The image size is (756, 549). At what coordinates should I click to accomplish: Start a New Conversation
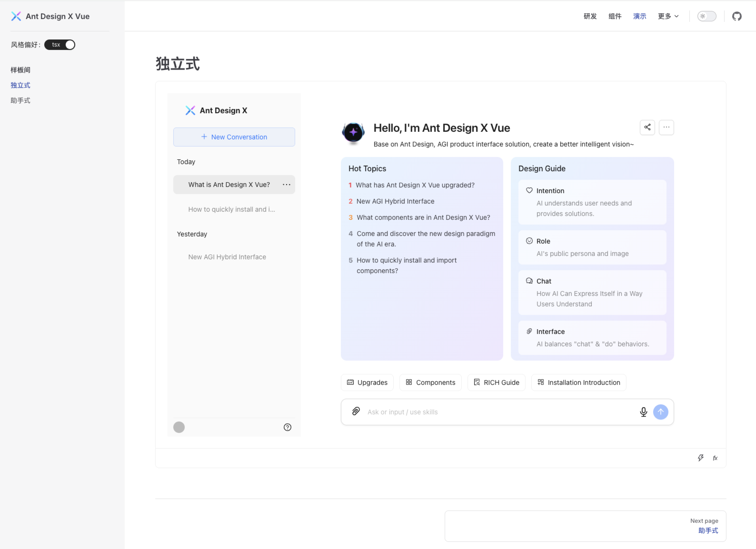(x=234, y=137)
